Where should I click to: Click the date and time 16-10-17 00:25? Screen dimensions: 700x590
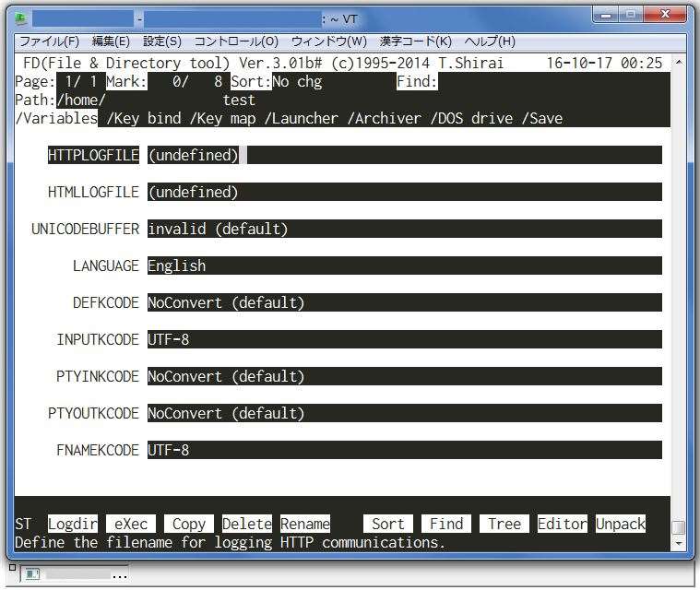(604, 63)
